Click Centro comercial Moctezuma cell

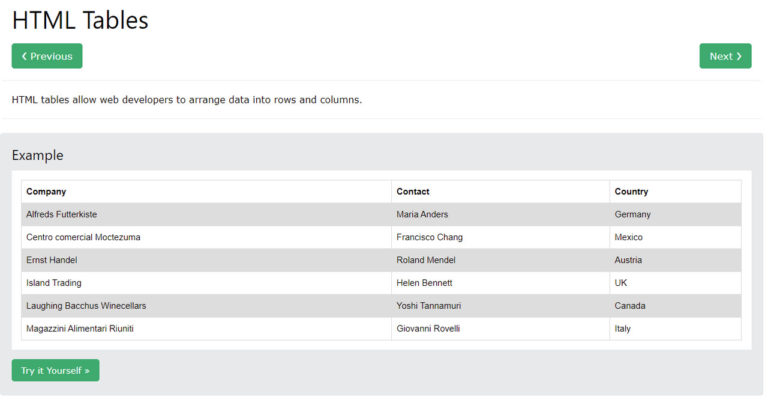click(x=83, y=237)
